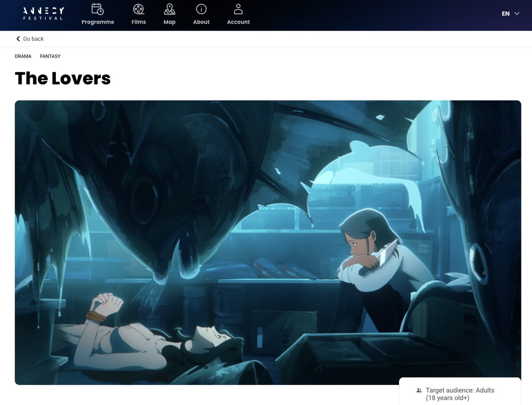Click the Go back link
This screenshot has width=532, height=405.
pyautogui.click(x=30, y=39)
